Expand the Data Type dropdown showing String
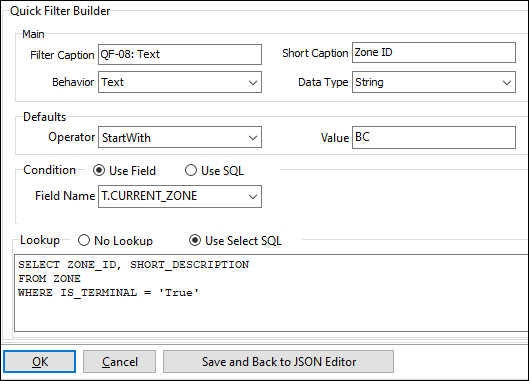The height and width of the screenshot is (381, 529). 434,82
